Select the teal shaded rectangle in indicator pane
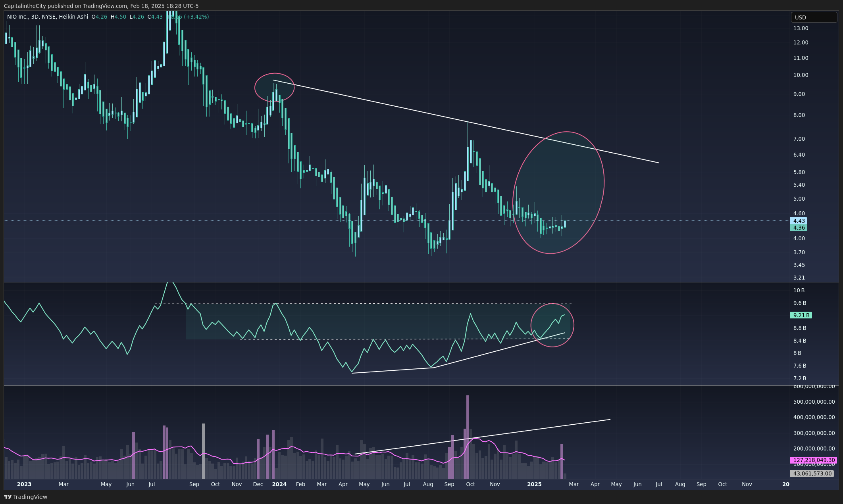 click(x=377, y=321)
